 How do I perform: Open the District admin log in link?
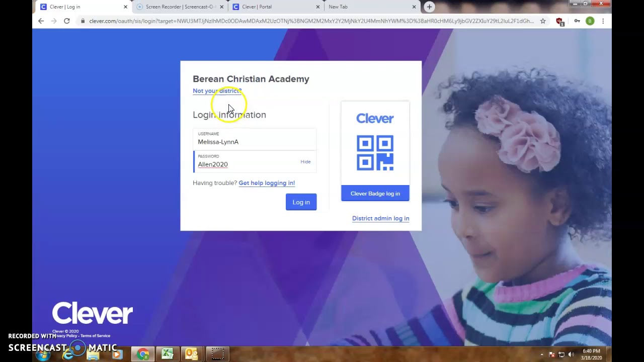pyautogui.click(x=380, y=218)
